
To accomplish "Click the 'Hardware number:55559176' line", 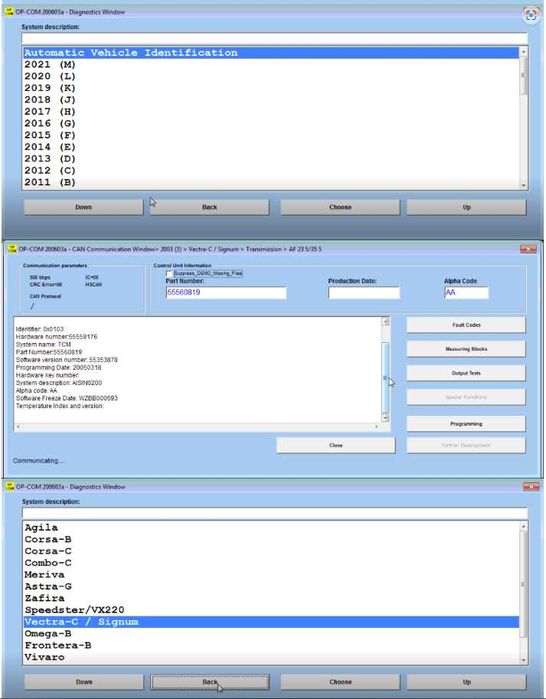I will click(x=56, y=337).
